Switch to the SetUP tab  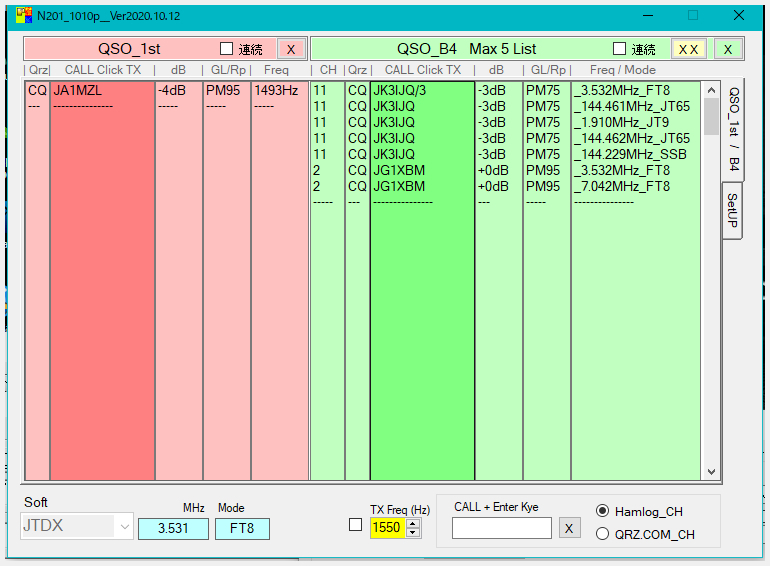[732, 211]
